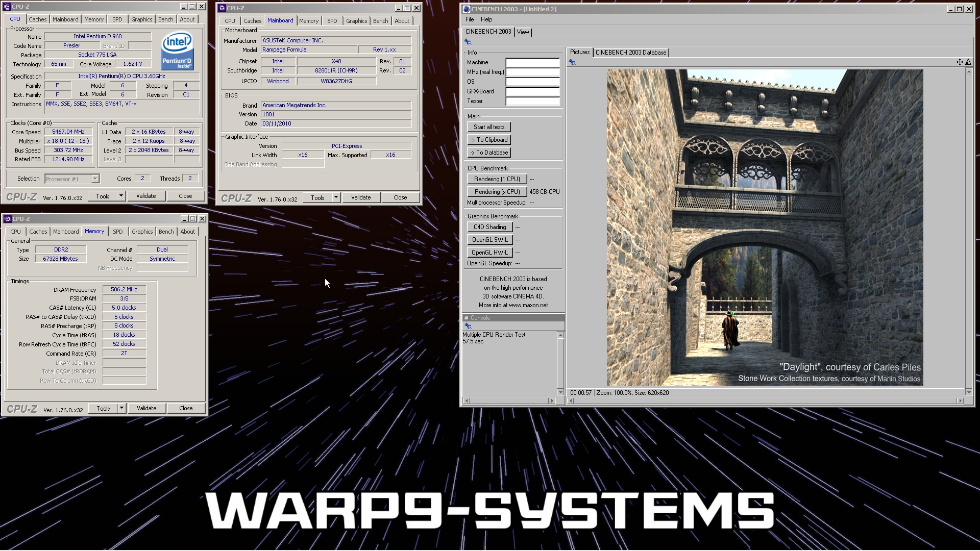Image resolution: width=980 pixels, height=551 pixels.
Task: Open the Help menu in CINEBENCH
Action: tap(486, 19)
